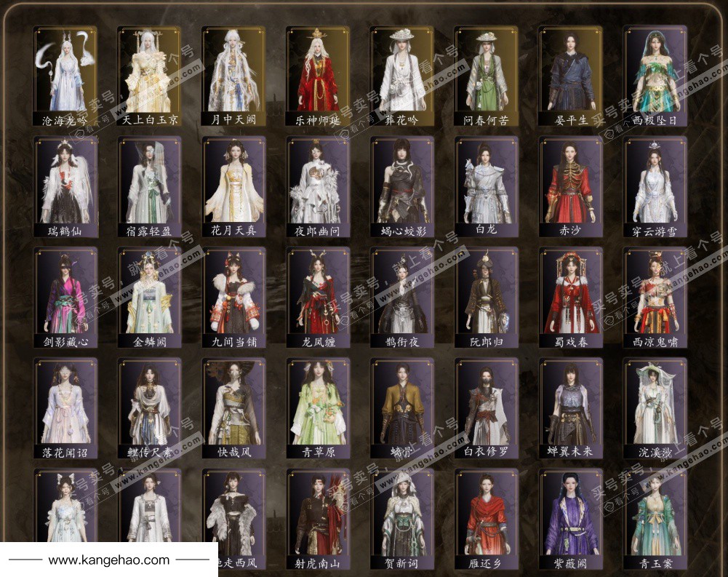This screenshot has width=728, height=577.
Task: Select the 沧海龙吟 costume card
Action: pos(65,76)
